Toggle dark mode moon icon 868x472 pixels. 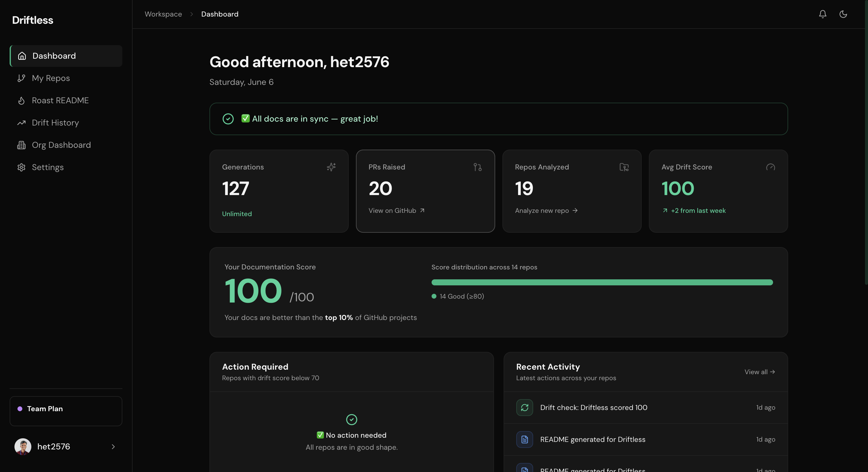(843, 14)
